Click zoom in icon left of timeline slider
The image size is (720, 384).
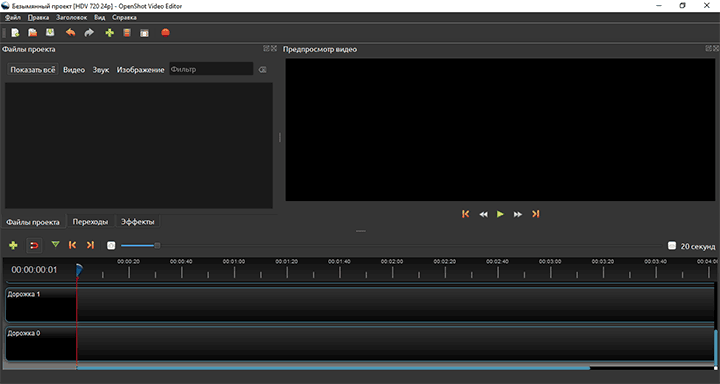tap(111, 246)
